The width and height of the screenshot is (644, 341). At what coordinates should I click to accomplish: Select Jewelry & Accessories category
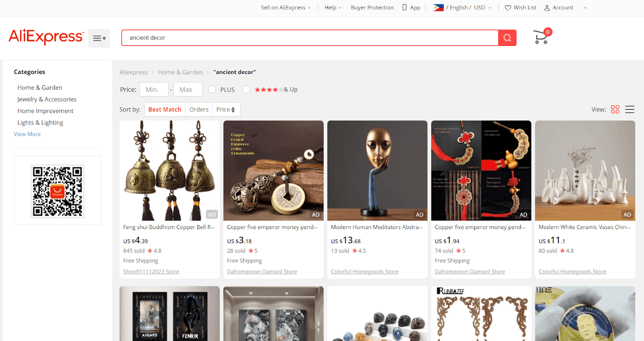click(47, 99)
